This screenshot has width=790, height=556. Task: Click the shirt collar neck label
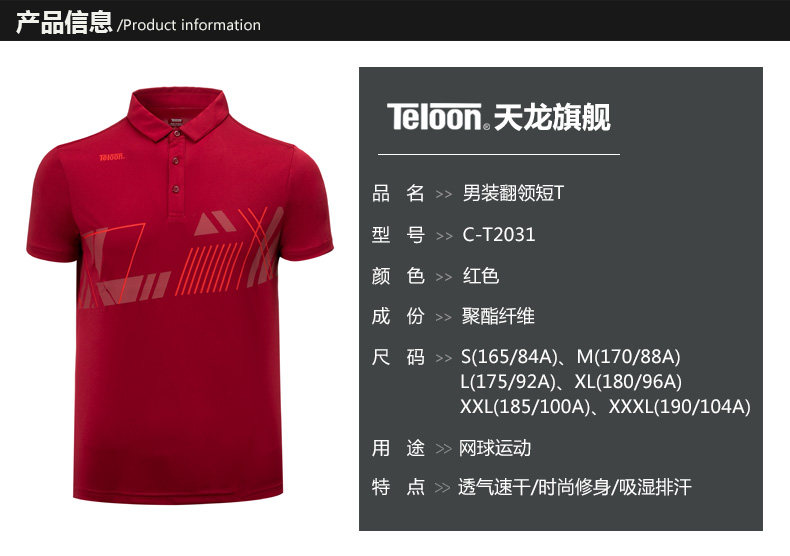pos(175,122)
